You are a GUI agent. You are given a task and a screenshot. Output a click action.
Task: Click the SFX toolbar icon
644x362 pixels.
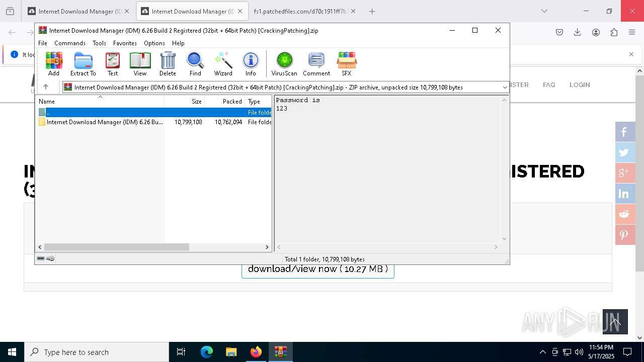347,64
